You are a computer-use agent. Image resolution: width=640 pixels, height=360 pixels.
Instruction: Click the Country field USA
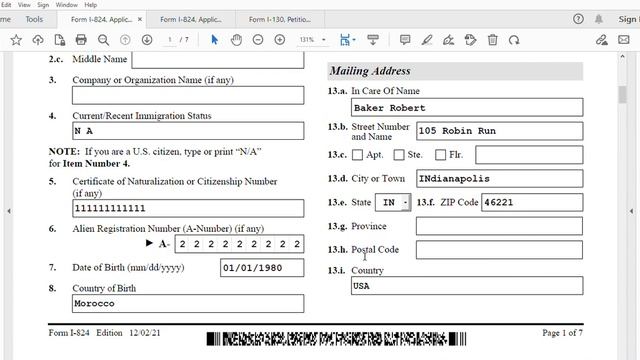coord(467,286)
